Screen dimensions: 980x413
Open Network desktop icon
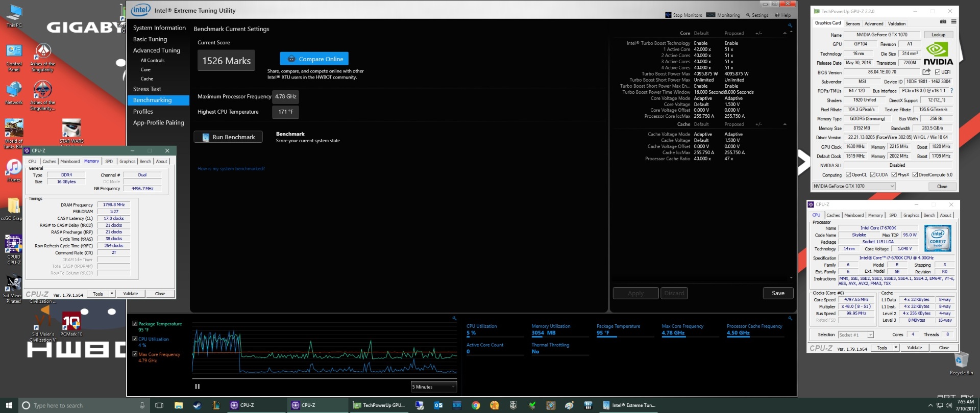14,92
